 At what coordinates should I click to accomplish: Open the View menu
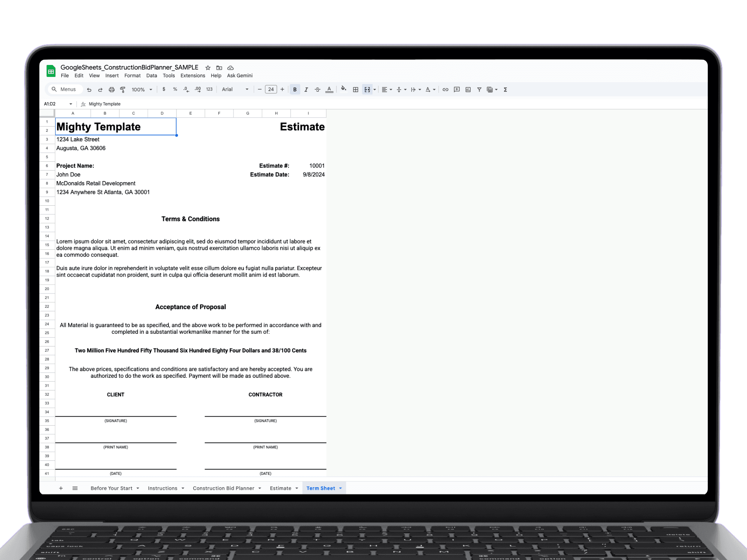coord(94,76)
